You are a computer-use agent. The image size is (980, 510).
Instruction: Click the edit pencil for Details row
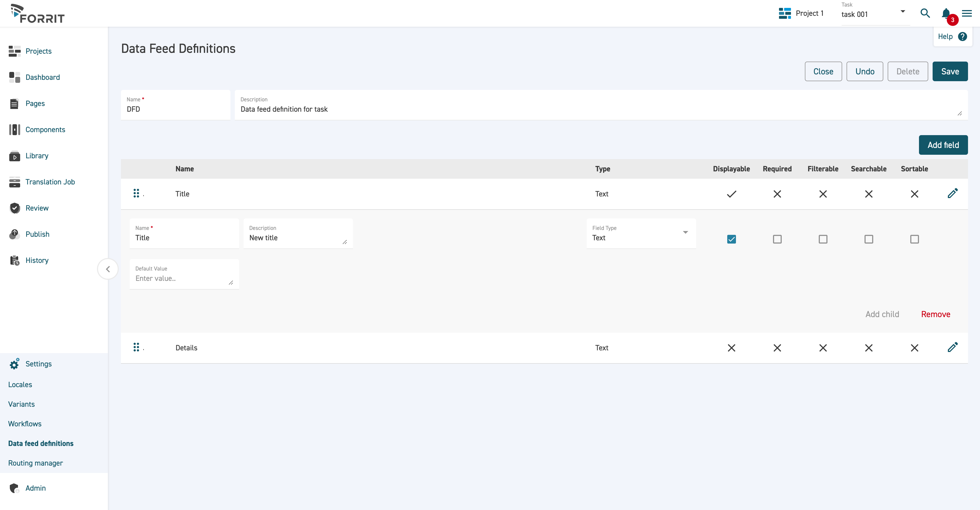[952, 347]
